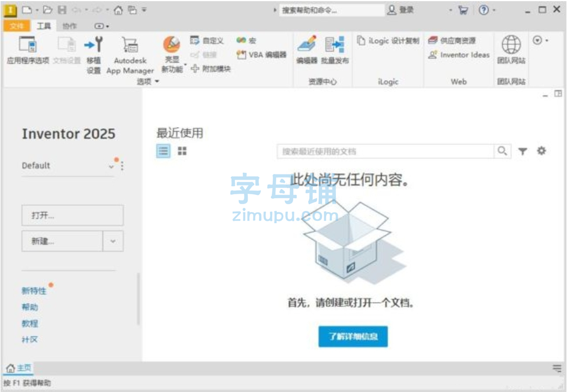The width and height of the screenshot is (567, 392).
Task: Click the Inventor application logo icon
Action: coord(10,10)
